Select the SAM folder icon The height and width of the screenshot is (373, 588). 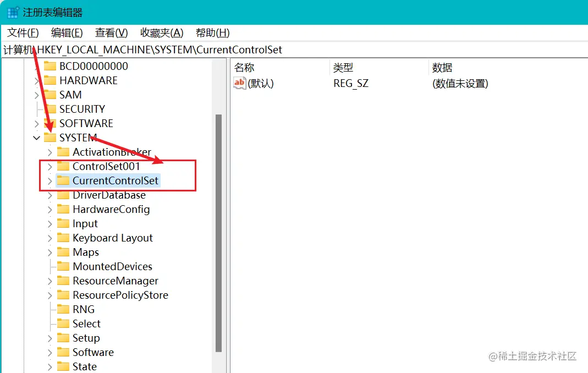[x=50, y=95]
